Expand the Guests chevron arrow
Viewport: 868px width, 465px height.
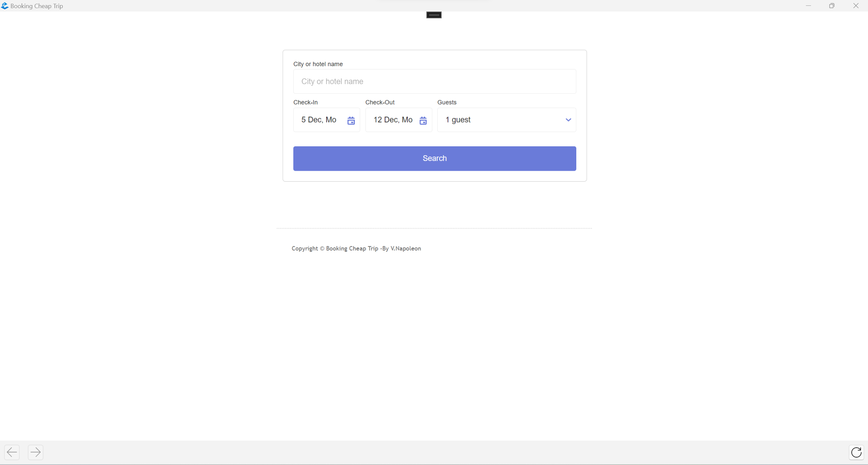click(568, 120)
